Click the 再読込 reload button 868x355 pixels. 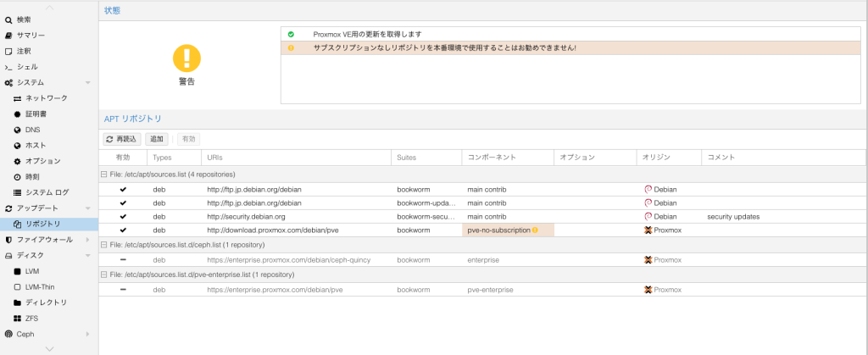point(122,139)
